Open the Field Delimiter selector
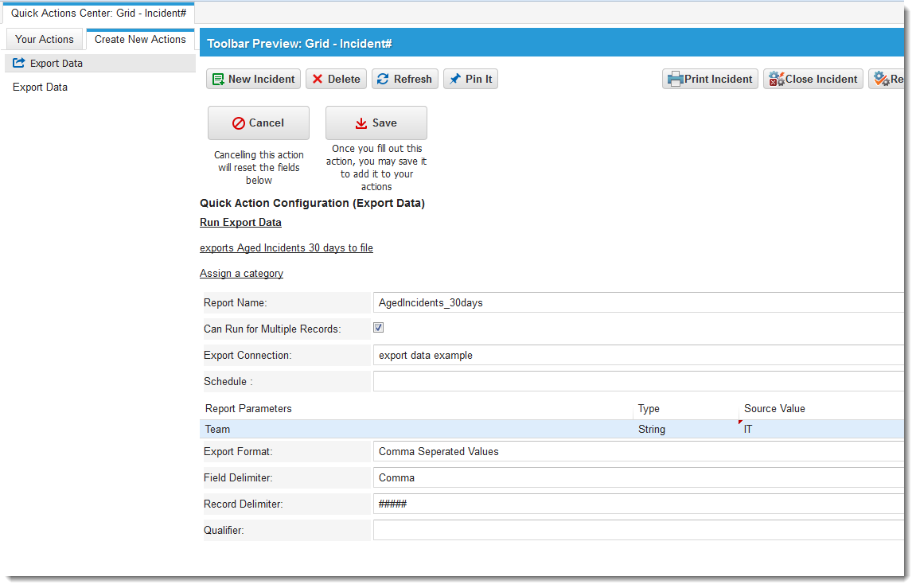The image size is (916, 588). pos(637,477)
